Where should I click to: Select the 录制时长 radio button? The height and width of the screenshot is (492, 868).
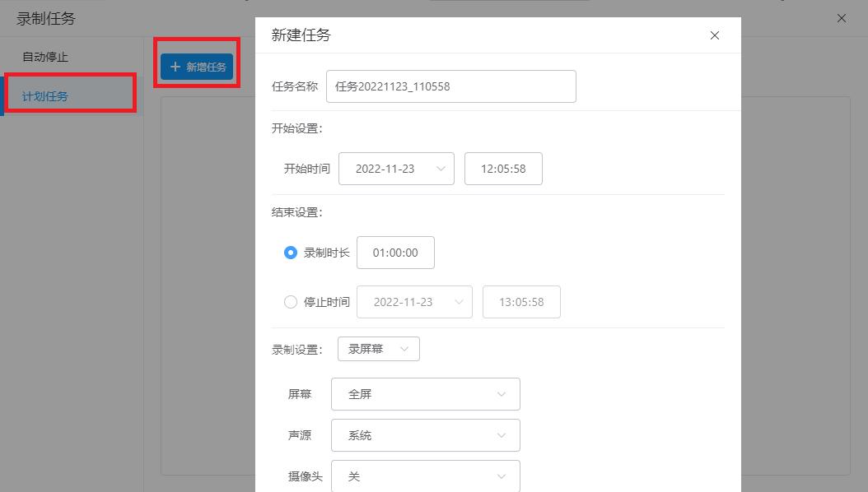[x=291, y=253]
